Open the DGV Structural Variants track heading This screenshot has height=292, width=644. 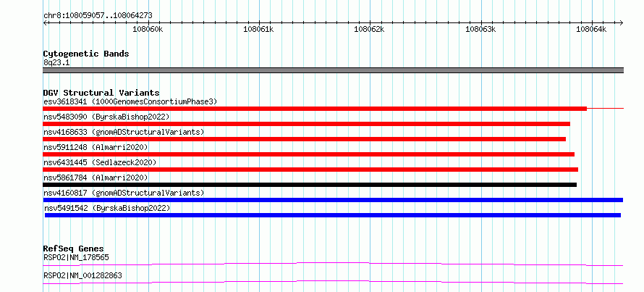(101, 93)
